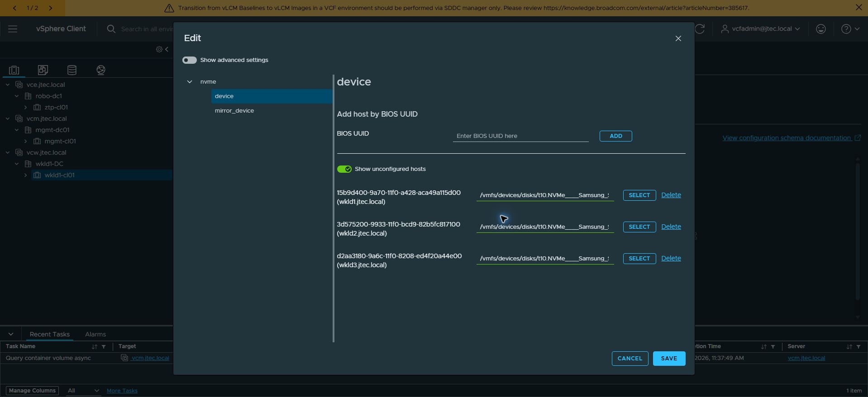The image size is (868, 397).
Task: Delete the wkld2.jtec.local host entry
Action: coord(671,227)
